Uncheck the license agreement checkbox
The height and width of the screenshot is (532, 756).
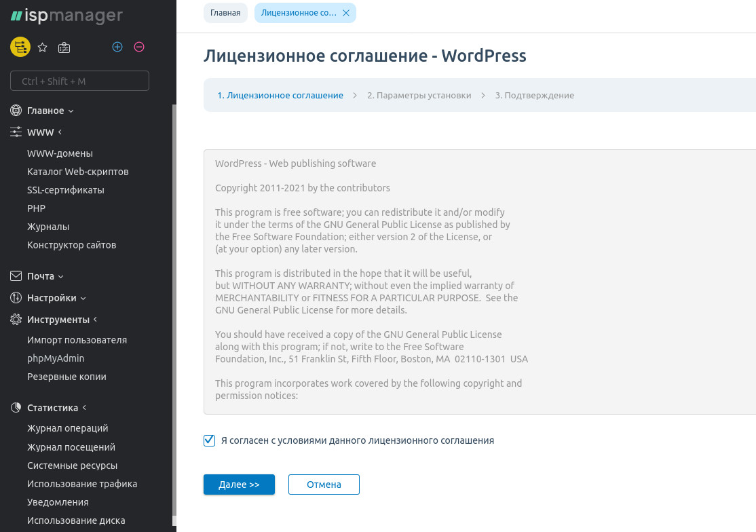tap(209, 440)
